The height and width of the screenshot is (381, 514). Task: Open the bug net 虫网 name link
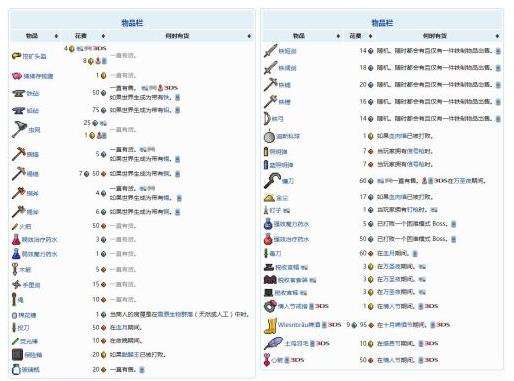pyautogui.click(x=34, y=130)
